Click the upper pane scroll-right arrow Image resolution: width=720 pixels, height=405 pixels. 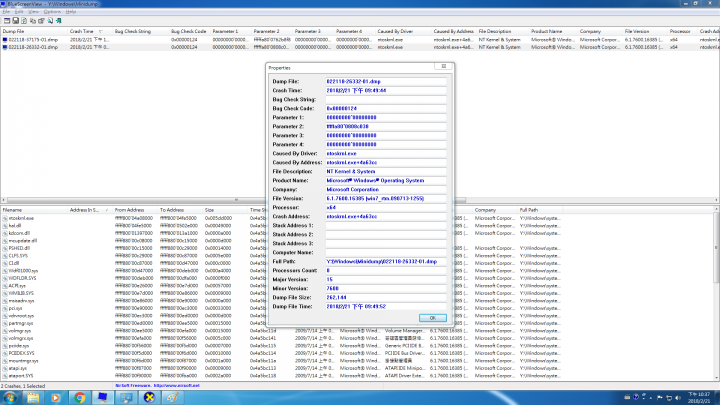coord(717,200)
